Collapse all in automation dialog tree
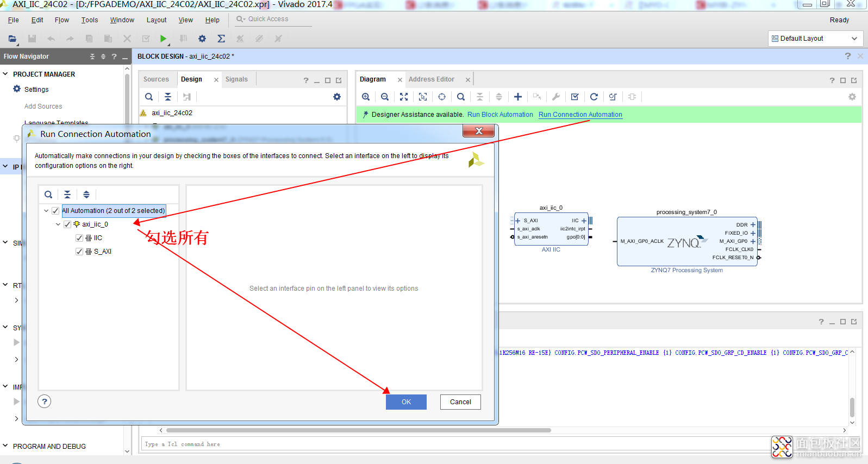 click(67, 195)
